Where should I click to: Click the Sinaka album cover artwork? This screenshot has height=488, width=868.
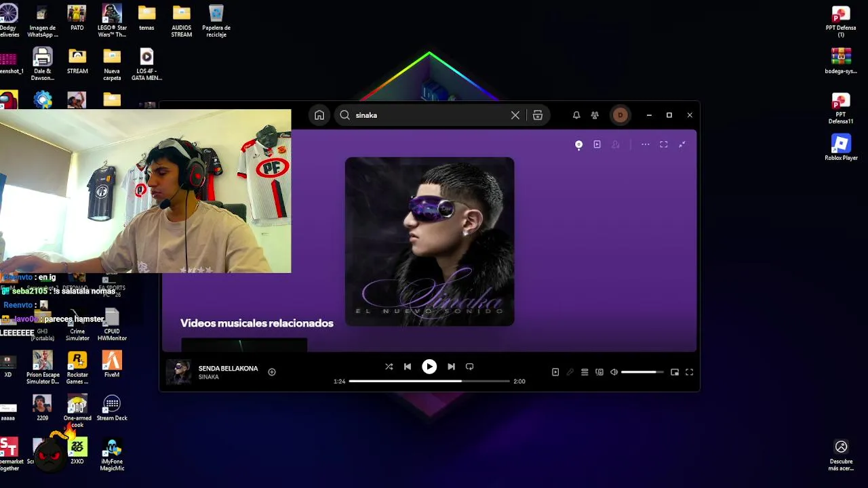429,241
